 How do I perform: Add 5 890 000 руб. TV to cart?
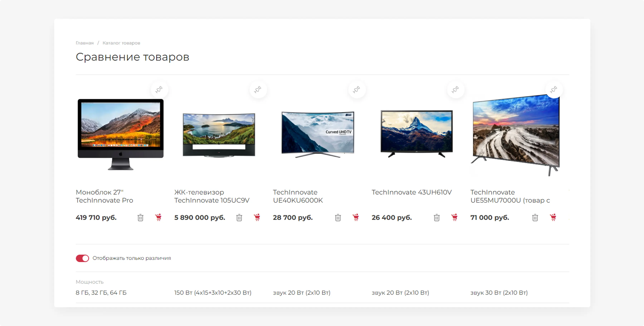(x=257, y=217)
